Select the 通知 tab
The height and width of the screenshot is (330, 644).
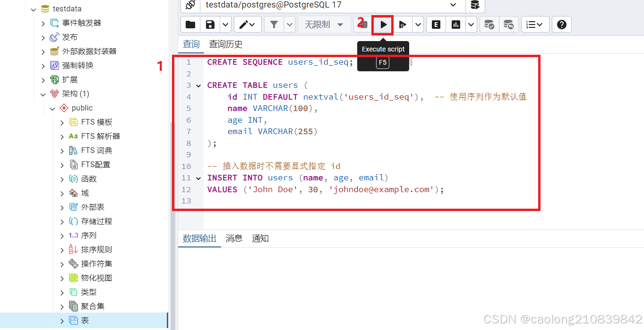[x=260, y=238]
